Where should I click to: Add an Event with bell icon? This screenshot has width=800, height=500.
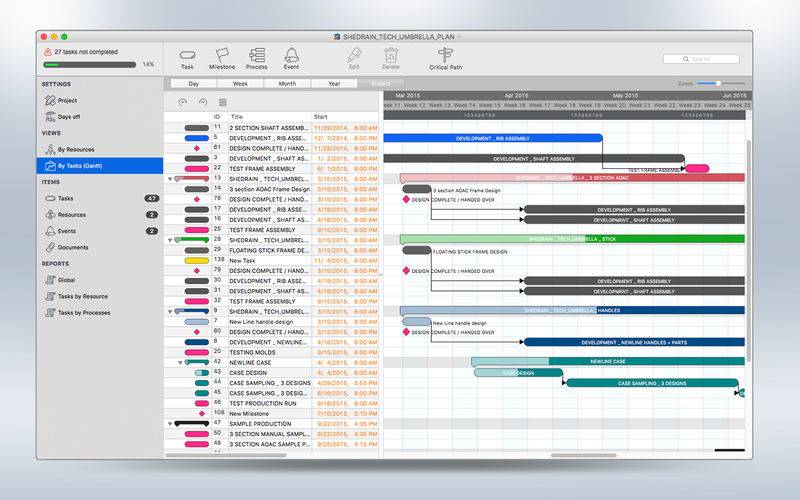click(x=291, y=59)
